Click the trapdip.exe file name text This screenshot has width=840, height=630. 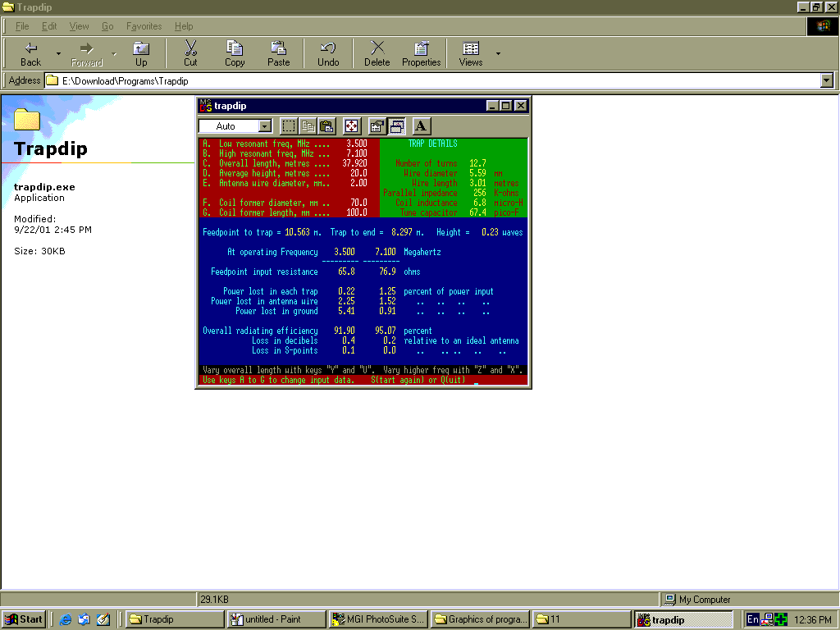[x=44, y=187]
